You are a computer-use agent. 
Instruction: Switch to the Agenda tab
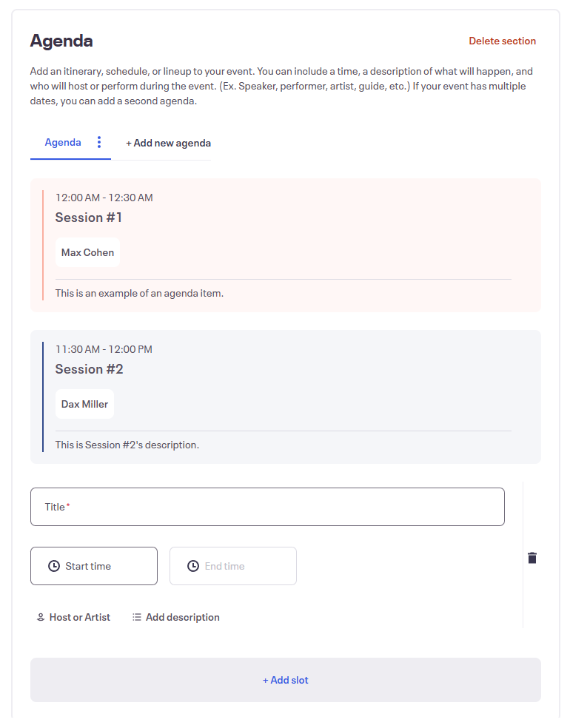pos(62,142)
